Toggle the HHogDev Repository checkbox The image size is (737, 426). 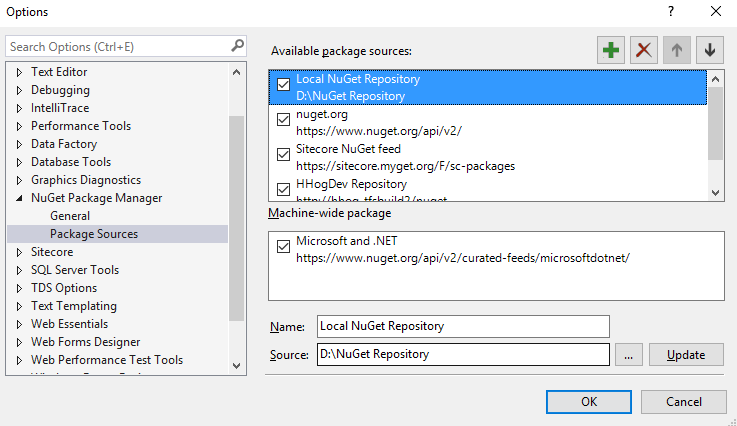pyautogui.click(x=283, y=189)
